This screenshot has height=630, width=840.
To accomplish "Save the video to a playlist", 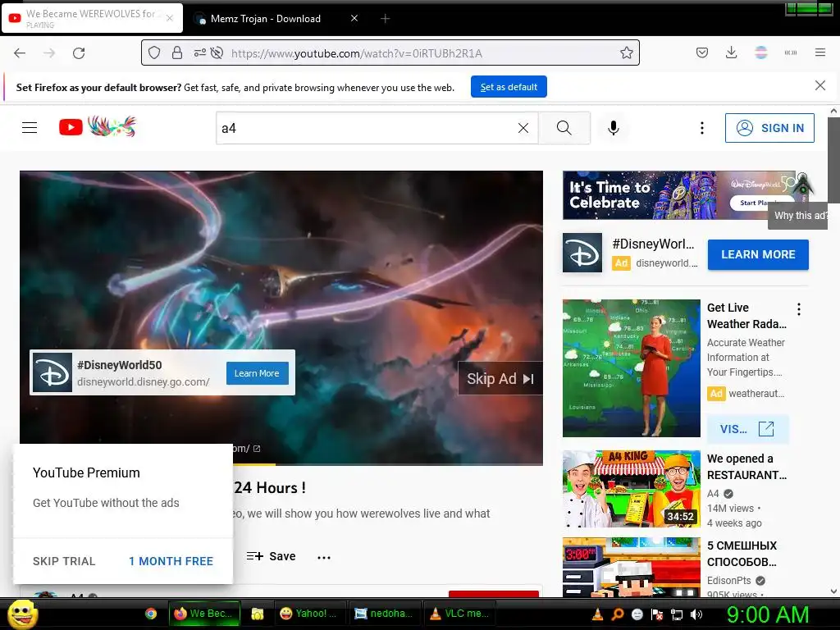I will (x=271, y=557).
